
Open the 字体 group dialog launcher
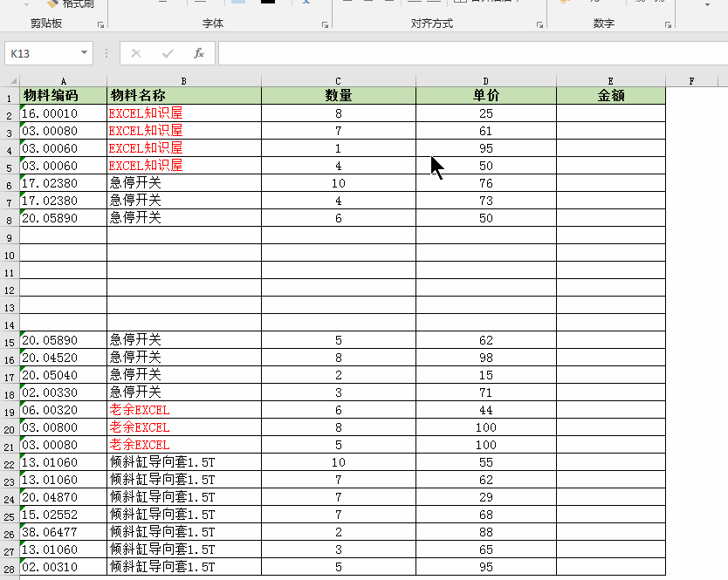click(325, 25)
